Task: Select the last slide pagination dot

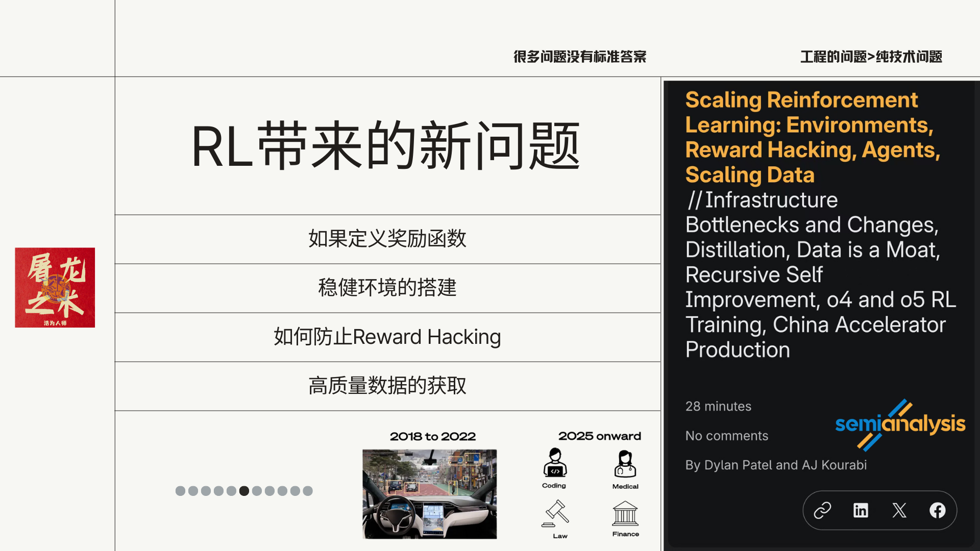Action: (x=308, y=491)
